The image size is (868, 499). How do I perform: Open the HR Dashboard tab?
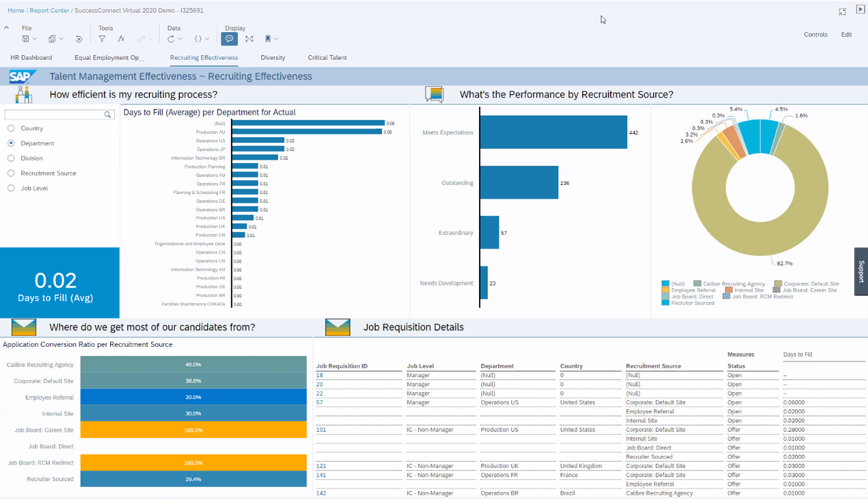pos(31,58)
